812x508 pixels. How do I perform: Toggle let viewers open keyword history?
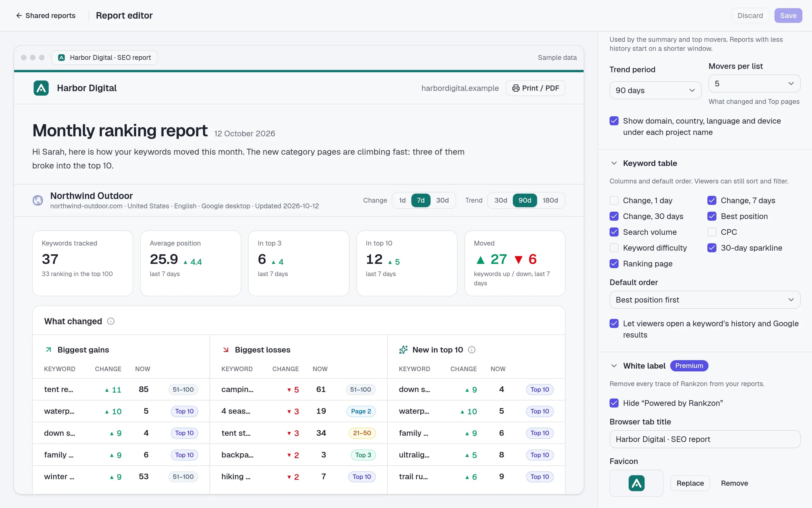pos(614,323)
